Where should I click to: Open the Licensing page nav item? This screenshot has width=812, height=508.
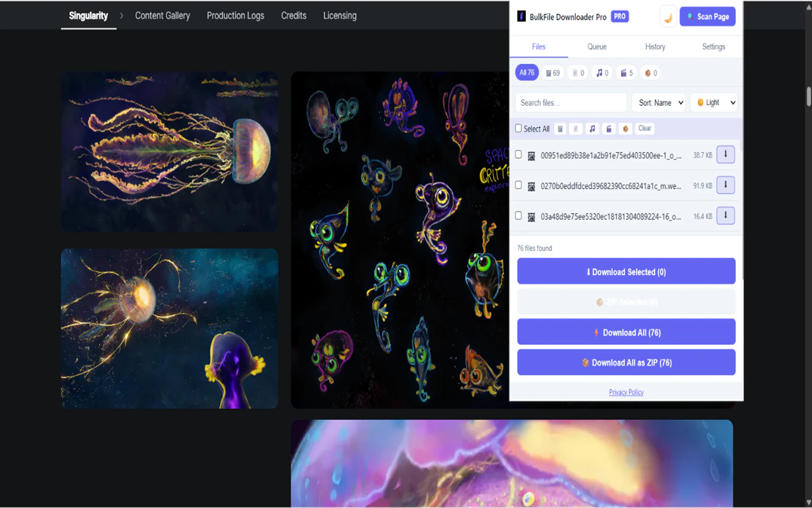(x=340, y=15)
